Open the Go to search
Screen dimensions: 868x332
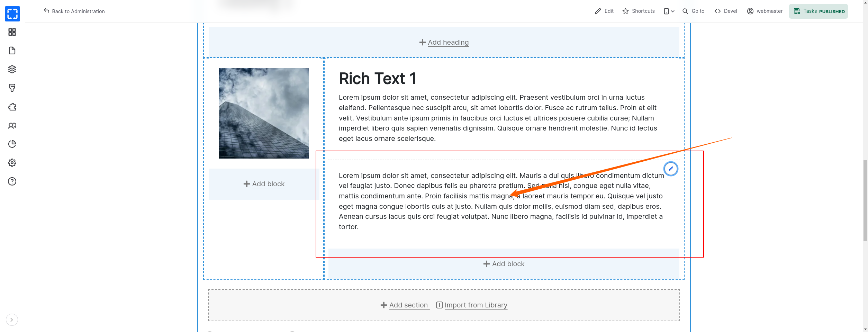[x=693, y=11]
